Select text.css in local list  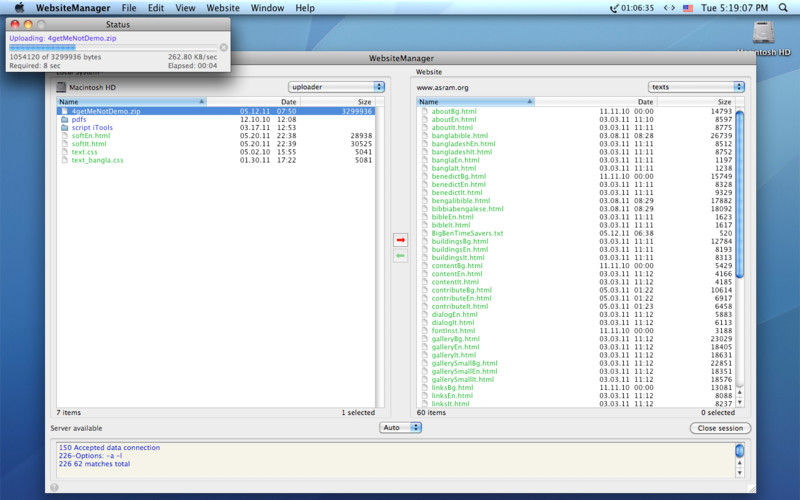click(x=216, y=152)
